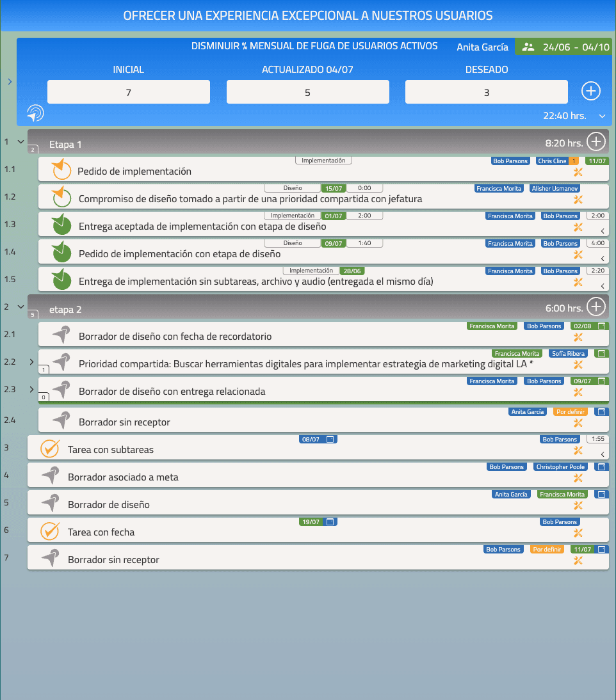The image size is (616, 700).
Task: Collapse Etapa 1 with its chevron
Action: (x=20, y=141)
